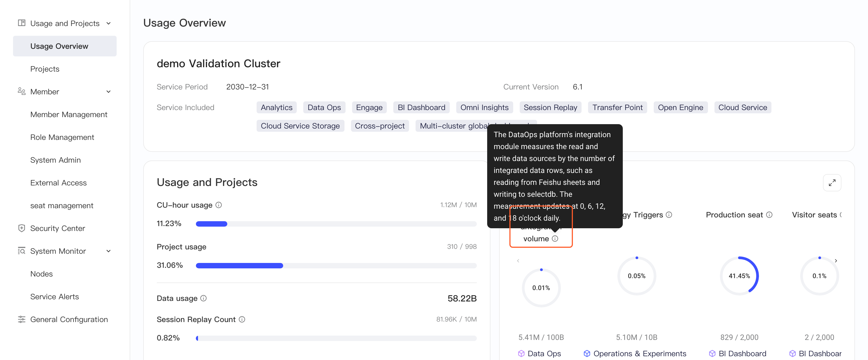Image resolution: width=868 pixels, height=360 pixels.
Task: Open Projects in sidebar
Action: pyautogui.click(x=45, y=69)
